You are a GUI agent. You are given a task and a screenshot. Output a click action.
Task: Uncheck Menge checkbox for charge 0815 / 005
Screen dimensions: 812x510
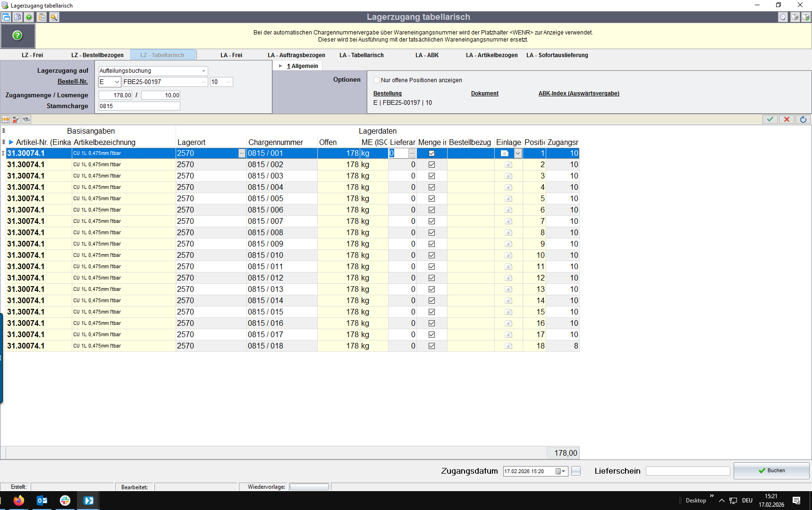[x=431, y=199]
